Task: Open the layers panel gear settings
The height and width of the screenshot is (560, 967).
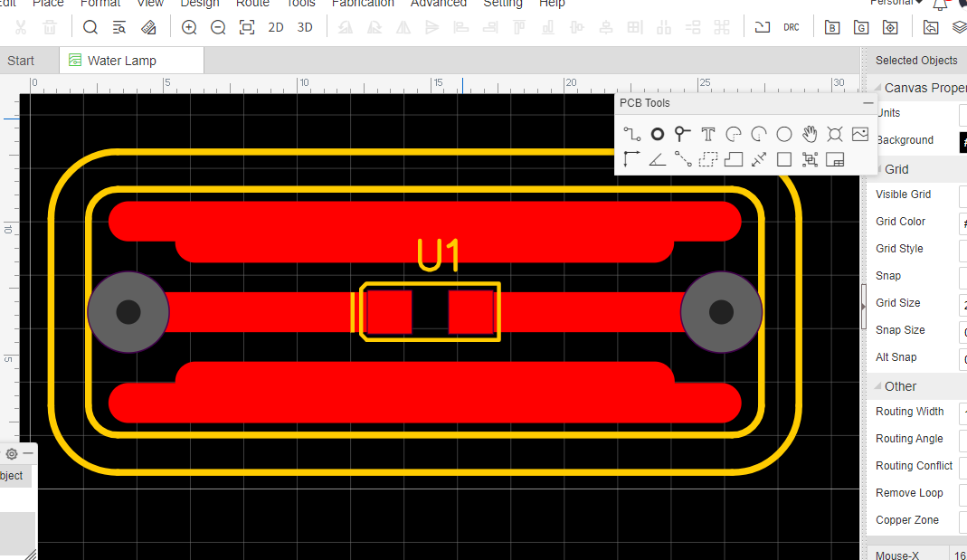Action: coord(11,454)
